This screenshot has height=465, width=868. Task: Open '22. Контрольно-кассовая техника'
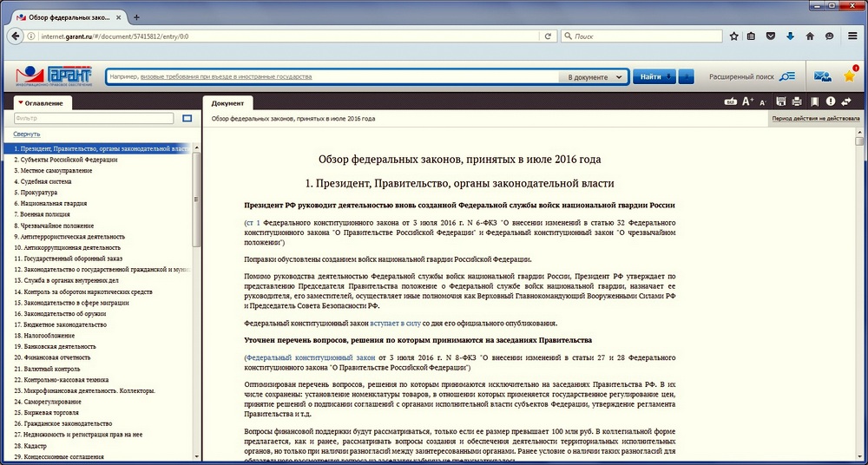62,380
